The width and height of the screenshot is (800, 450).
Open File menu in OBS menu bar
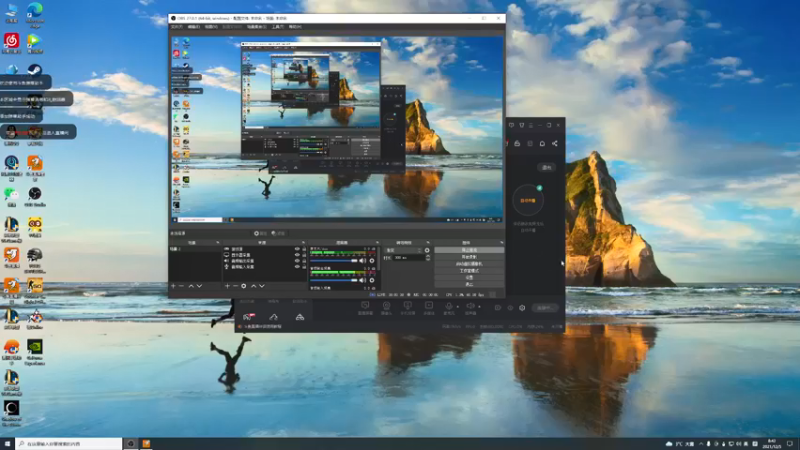tap(177, 27)
